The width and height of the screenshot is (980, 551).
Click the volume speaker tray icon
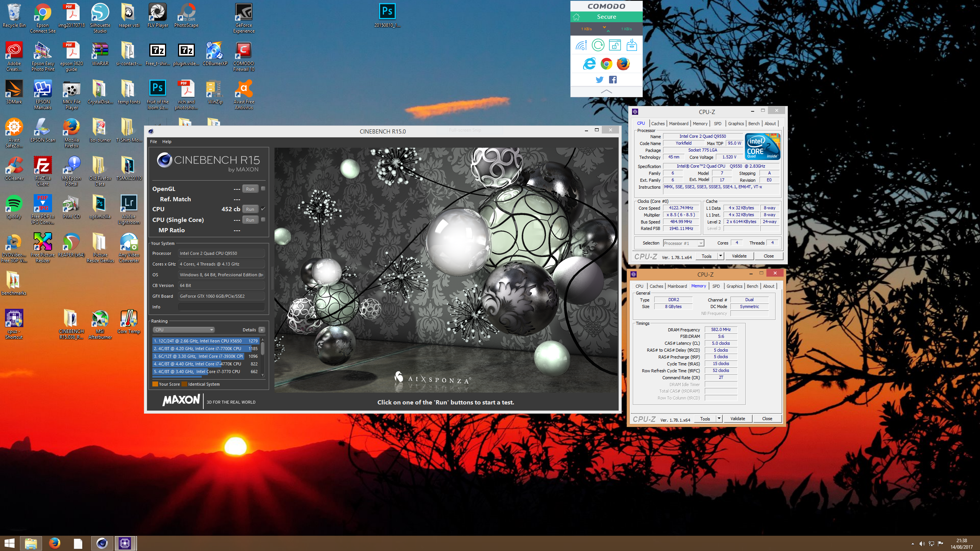(x=922, y=543)
